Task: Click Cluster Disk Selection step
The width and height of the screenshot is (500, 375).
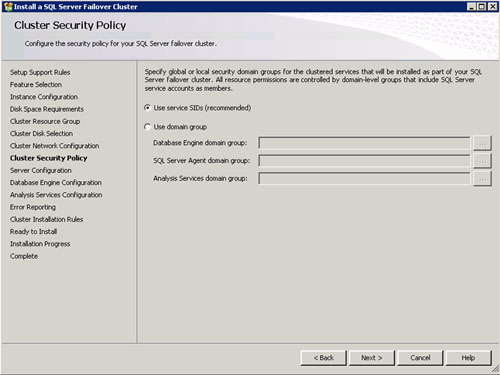Action: [41, 134]
